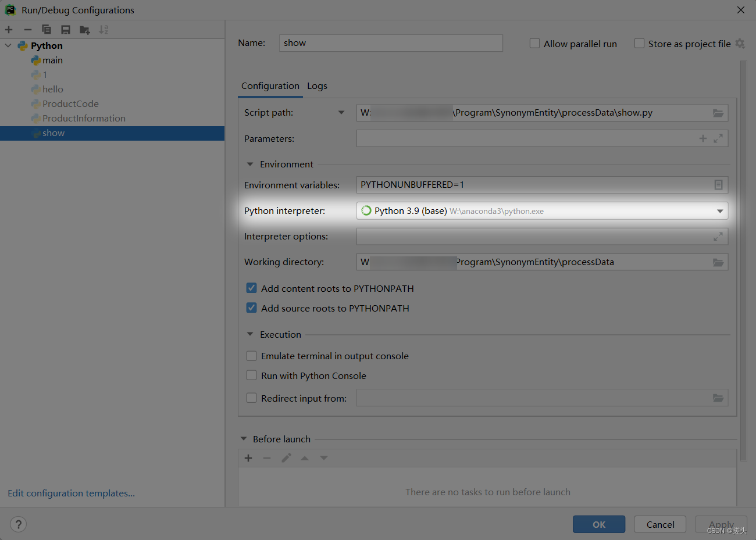Enable Emulate terminal in output console
This screenshot has width=756, height=540.
(251, 355)
